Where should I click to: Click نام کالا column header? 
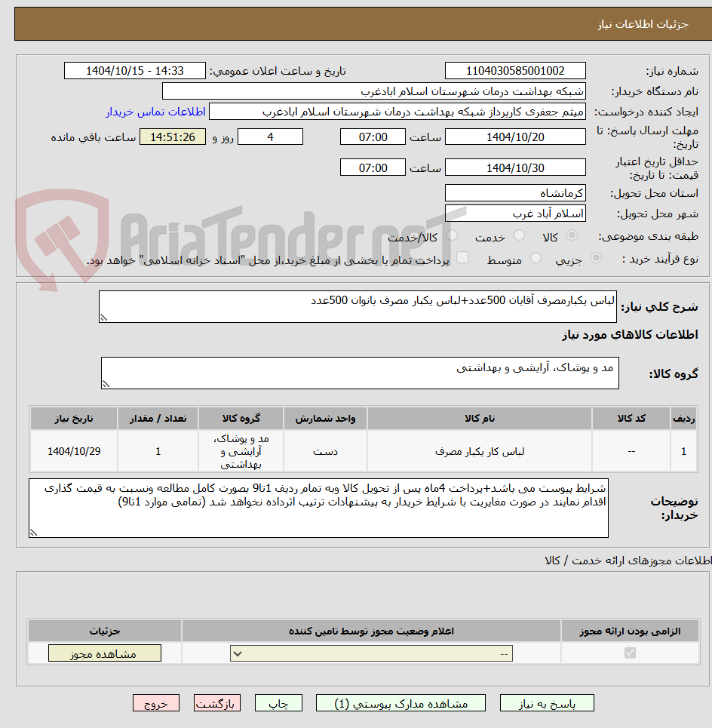[480, 419]
